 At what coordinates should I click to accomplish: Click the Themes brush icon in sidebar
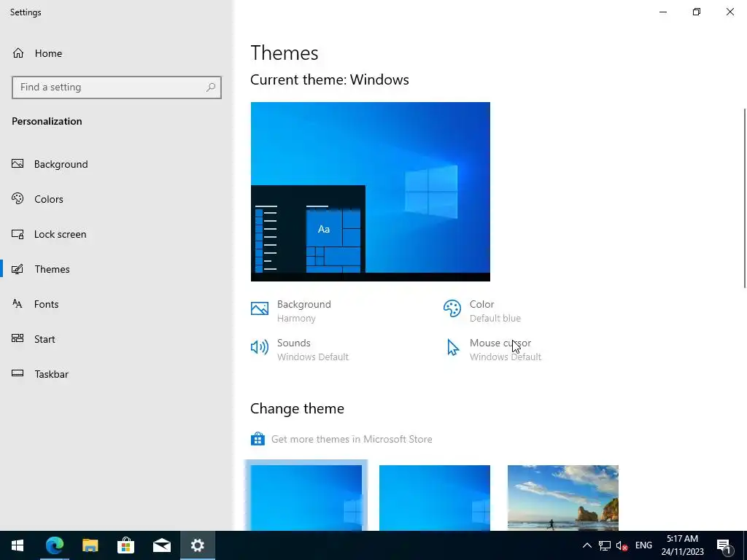click(18, 269)
